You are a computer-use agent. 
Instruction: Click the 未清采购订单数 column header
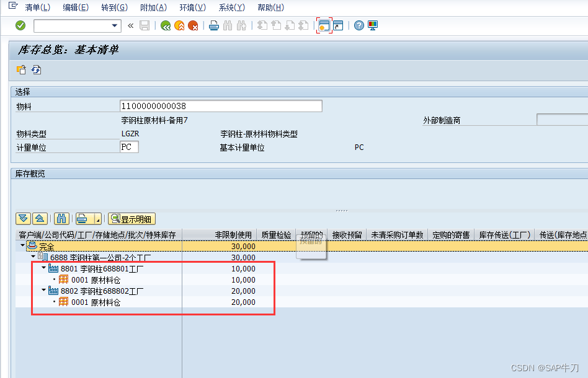click(397, 235)
